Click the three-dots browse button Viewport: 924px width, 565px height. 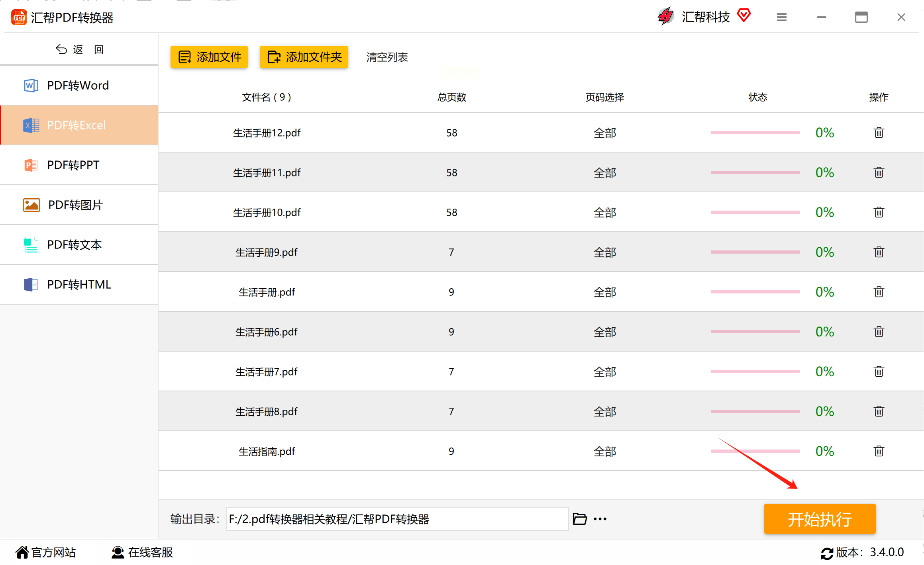point(600,519)
